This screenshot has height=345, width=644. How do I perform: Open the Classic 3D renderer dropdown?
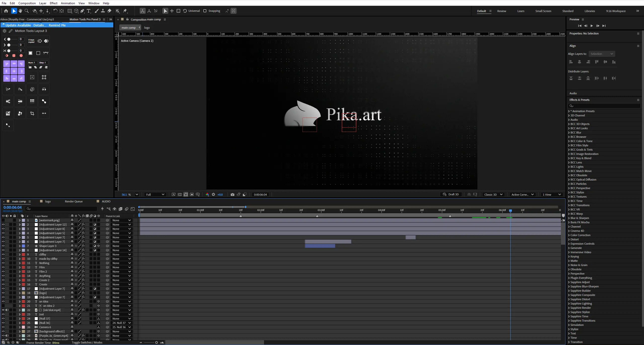493,195
